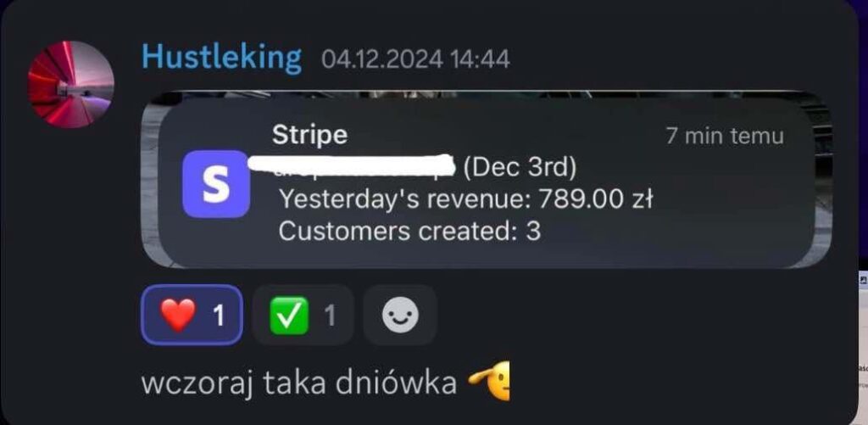Click the "(Dec 3rd)" date text

tap(518, 169)
